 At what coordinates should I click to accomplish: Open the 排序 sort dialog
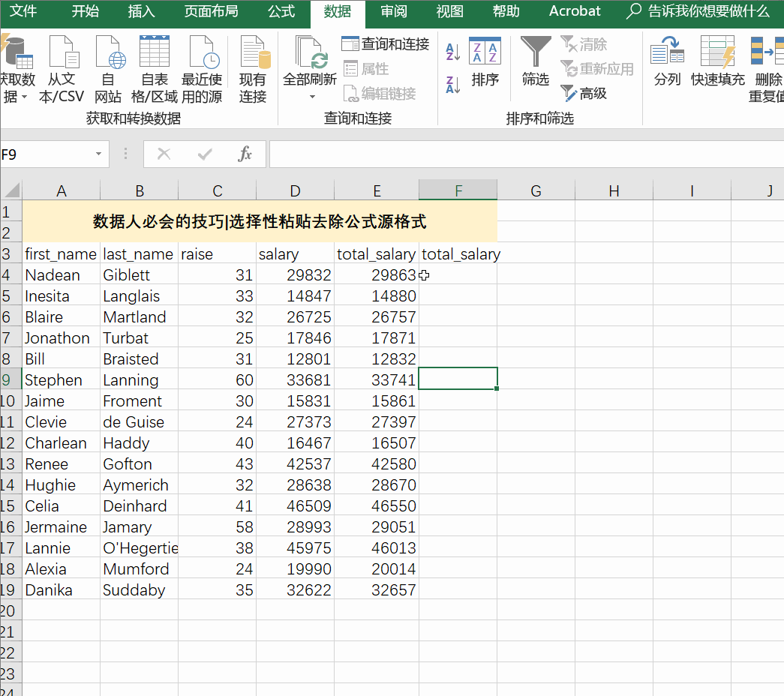[485, 62]
